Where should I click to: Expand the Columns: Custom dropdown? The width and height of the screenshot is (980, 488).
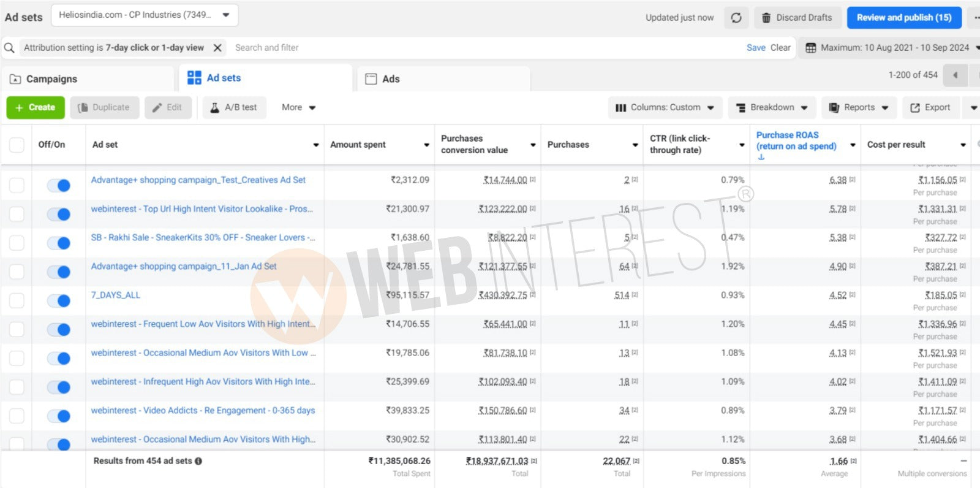point(665,107)
